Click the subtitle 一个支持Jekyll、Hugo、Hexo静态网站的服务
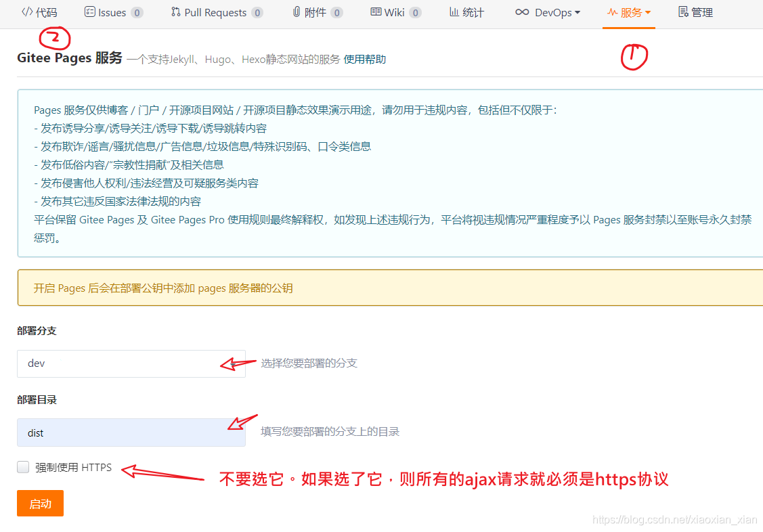This screenshot has width=763, height=532. (x=234, y=60)
